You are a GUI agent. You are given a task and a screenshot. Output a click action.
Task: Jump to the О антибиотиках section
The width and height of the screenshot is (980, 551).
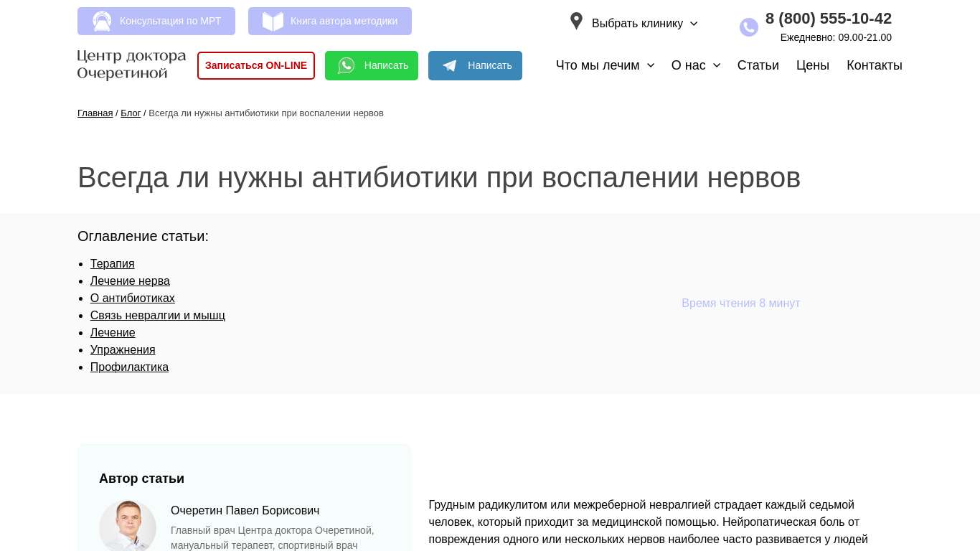132,298
